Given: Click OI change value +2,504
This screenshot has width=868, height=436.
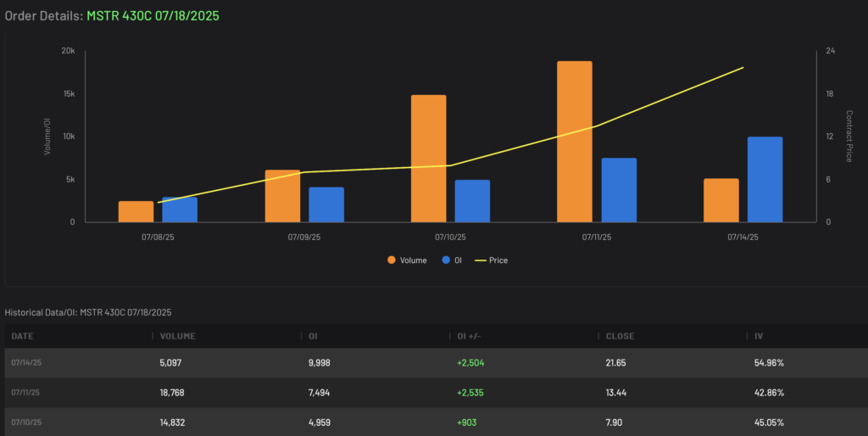Looking at the screenshot, I should pyautogui.click(x=470, y=363).
